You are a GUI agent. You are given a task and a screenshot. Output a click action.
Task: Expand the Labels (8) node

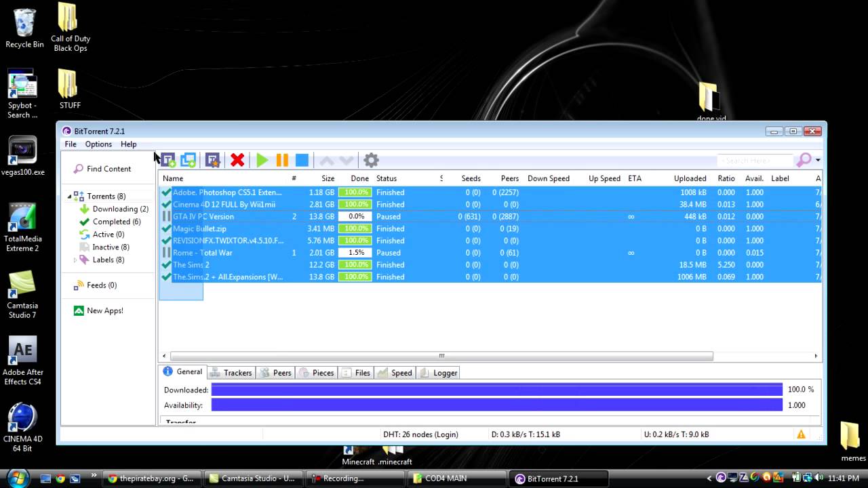coord(75,260)
